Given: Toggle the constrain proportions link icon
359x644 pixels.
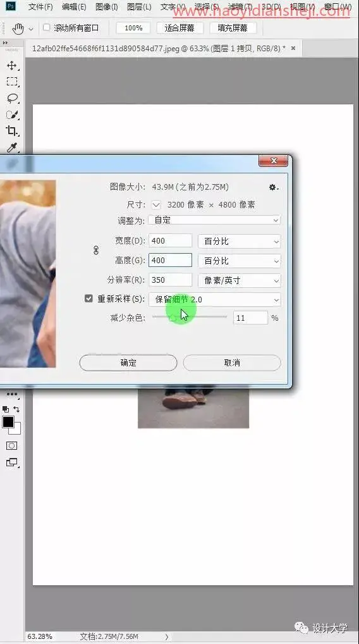Looking at the screenshot, I should point(96,251).
